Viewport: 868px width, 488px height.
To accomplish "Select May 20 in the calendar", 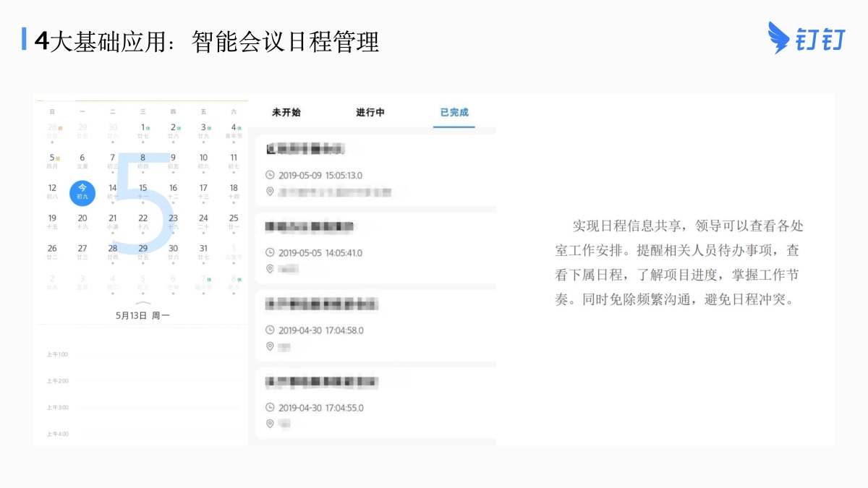I will coord(82,221).
